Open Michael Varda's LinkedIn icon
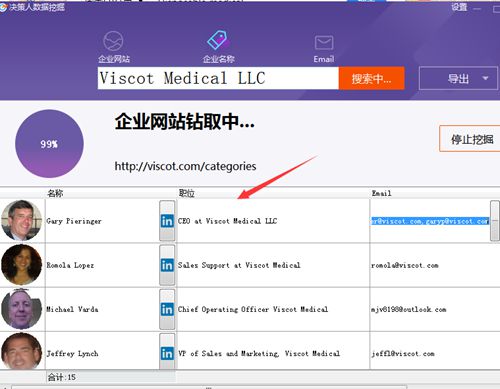500x389 pixels. 167,309
